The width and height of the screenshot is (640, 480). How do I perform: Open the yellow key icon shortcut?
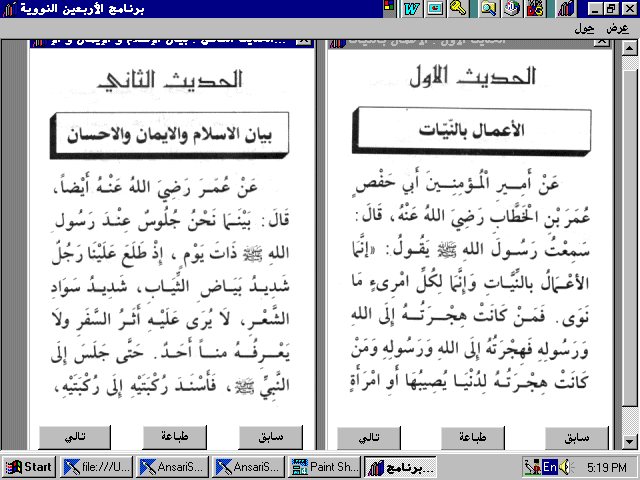point(458,9)
